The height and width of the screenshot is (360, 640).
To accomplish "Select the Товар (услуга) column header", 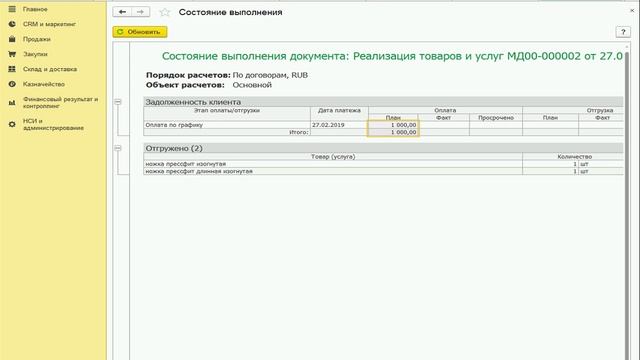I will click(333, 156).
